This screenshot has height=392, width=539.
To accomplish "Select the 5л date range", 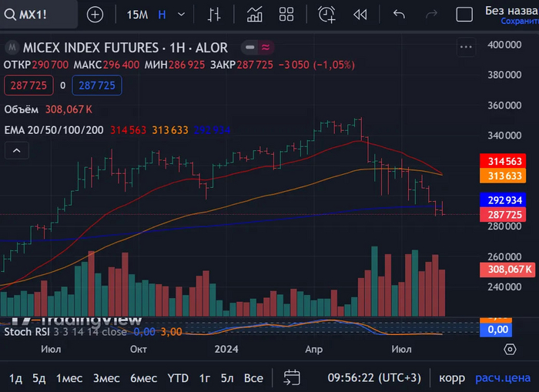I will (x=227, y=378).
